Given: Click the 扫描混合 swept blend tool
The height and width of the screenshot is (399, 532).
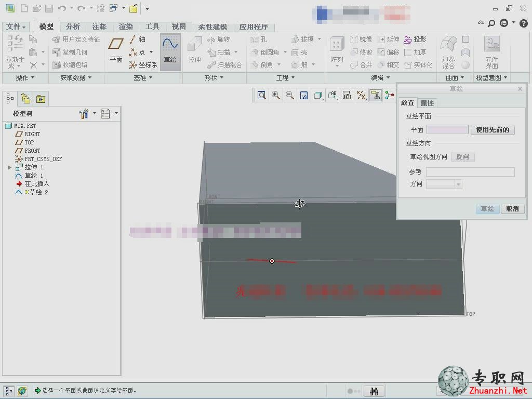Looking at the screenshot, I should click(x=224, y=65).
